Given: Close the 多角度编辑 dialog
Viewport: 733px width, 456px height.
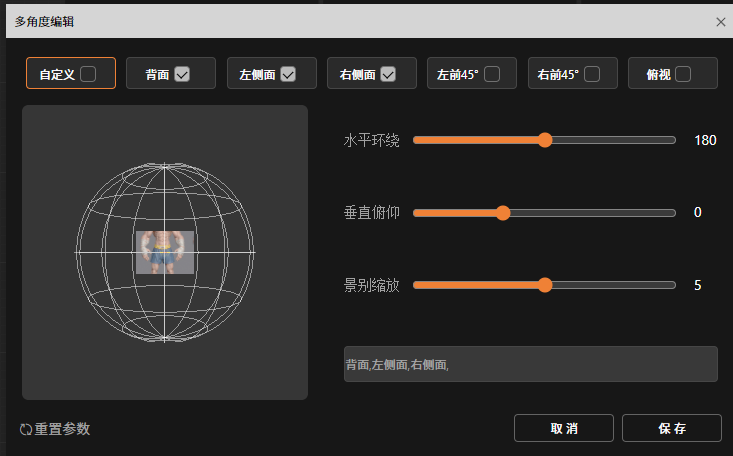Looking at the screenshot, I should 720,22.
